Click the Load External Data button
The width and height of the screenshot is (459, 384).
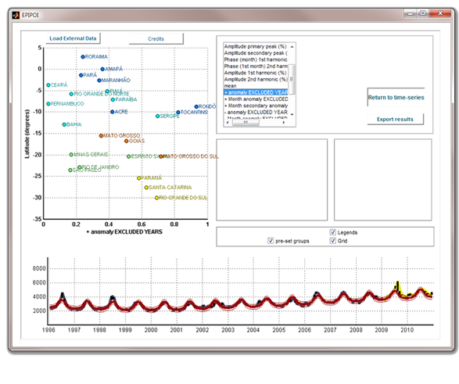point(73,38)
